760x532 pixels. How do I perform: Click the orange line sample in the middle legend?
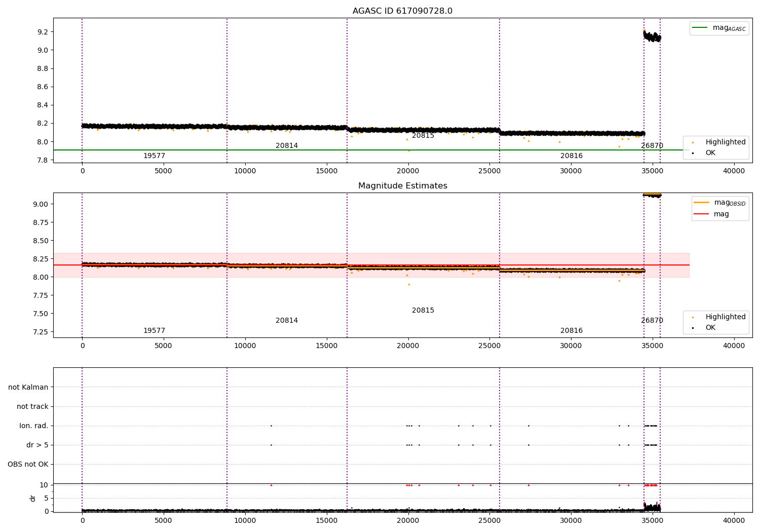[x=701, y=202]
